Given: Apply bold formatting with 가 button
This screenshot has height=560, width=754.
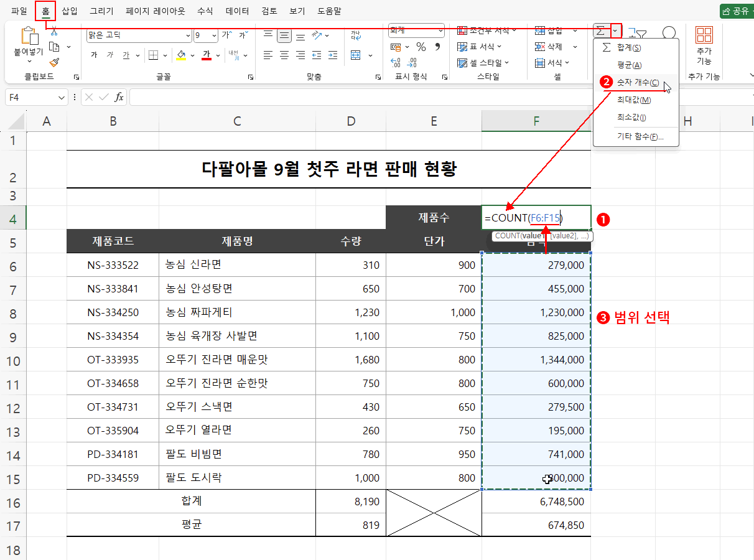Looking at the screenshot, I should point(94,55).
